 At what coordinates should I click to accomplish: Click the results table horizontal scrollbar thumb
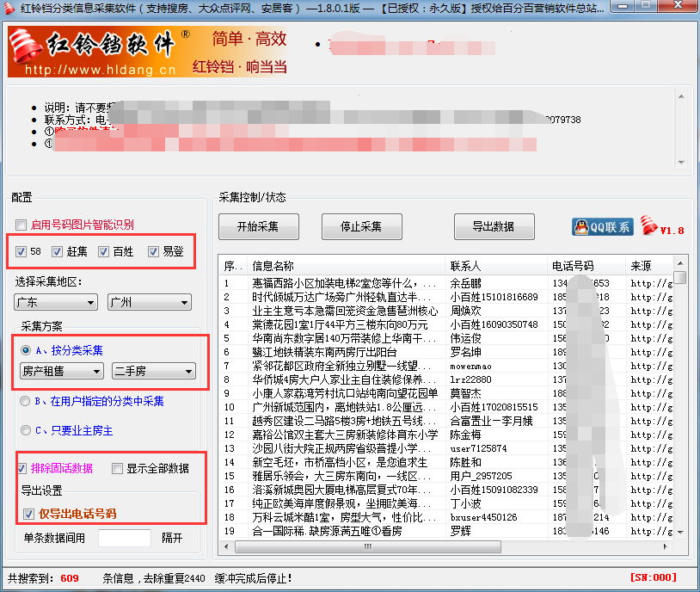368,547
